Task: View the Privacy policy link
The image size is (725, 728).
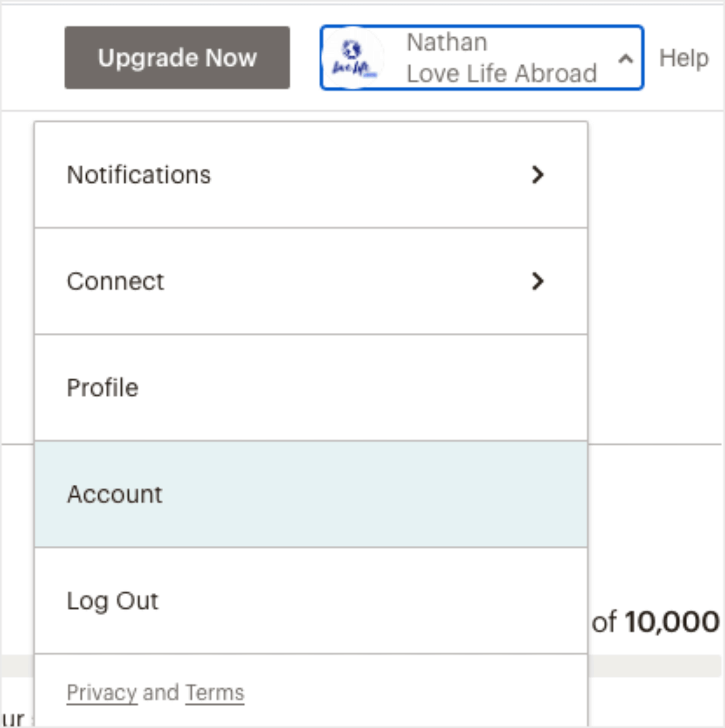Action: [101, 692]
